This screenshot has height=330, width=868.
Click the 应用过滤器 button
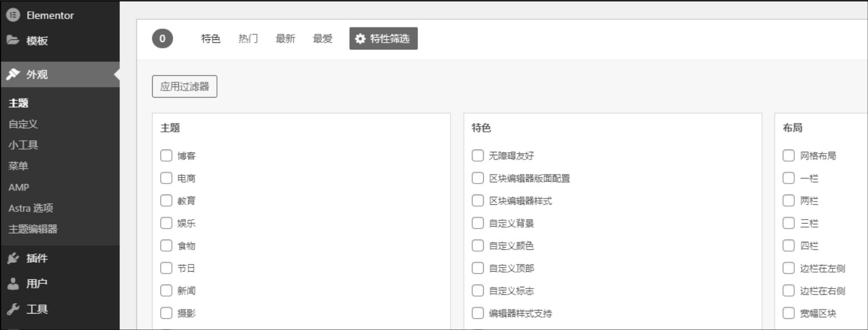[x=184, y=86]
